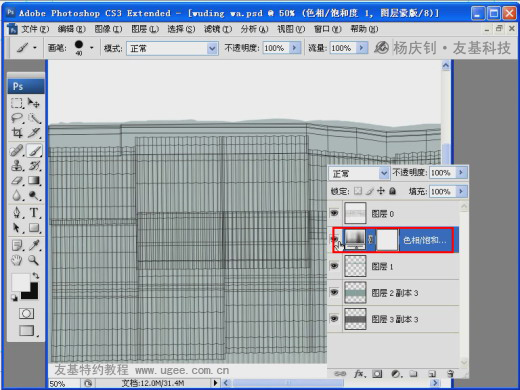Expand the layer 填充 slider arrow
This screenshot has width=520, height=390.
coord(461,191)
